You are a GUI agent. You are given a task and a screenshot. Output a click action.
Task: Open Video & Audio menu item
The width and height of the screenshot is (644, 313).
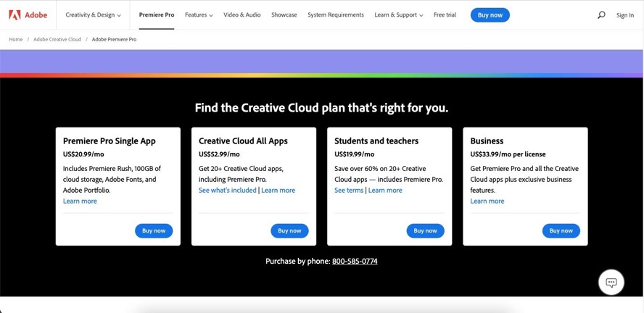click(242, 14)
